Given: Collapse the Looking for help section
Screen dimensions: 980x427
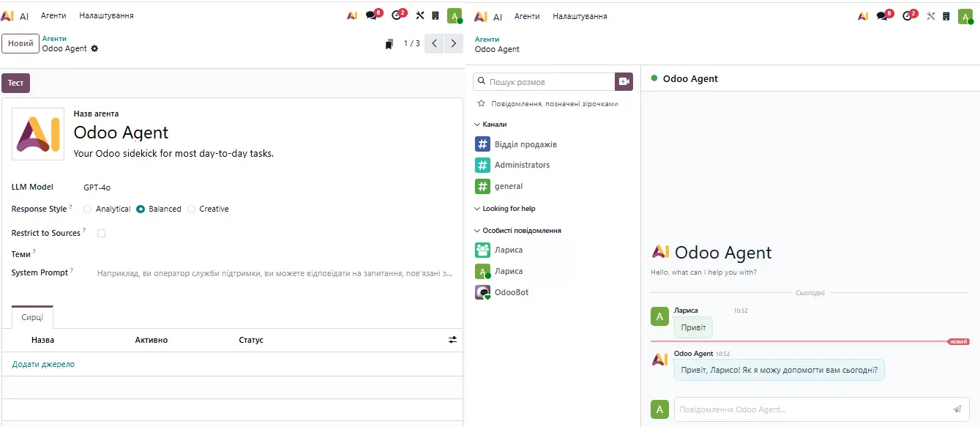Looking at the screenshot, I should click(505, 209).
